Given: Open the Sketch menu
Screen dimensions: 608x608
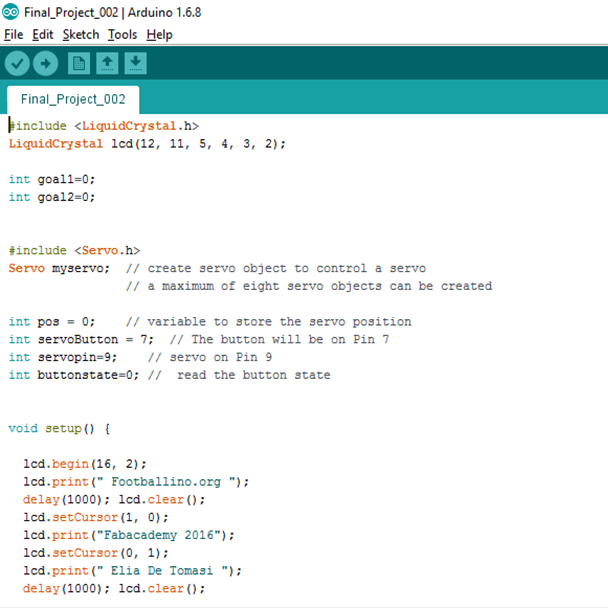Looking at the screenshot, I should click(x=81, y=35).
